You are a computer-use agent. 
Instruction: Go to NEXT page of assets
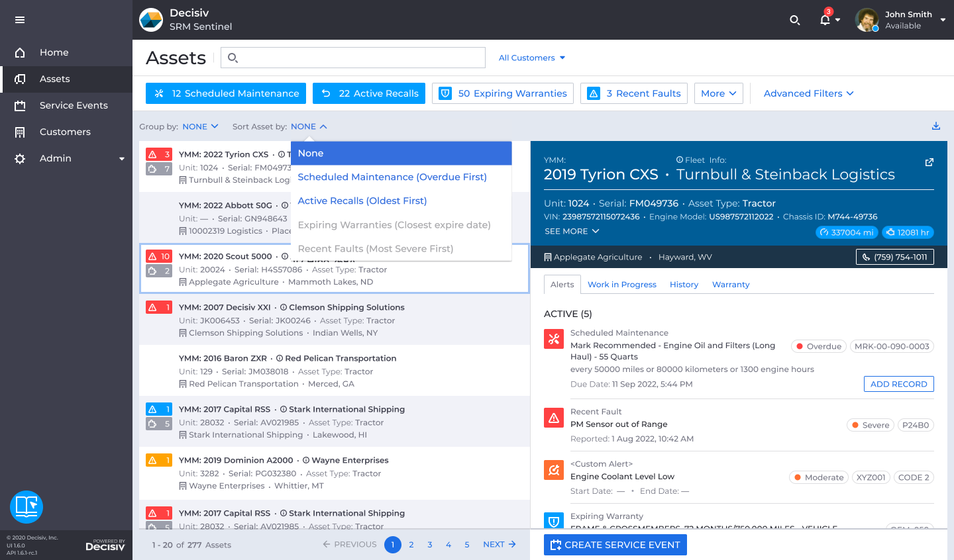point(500,544)
